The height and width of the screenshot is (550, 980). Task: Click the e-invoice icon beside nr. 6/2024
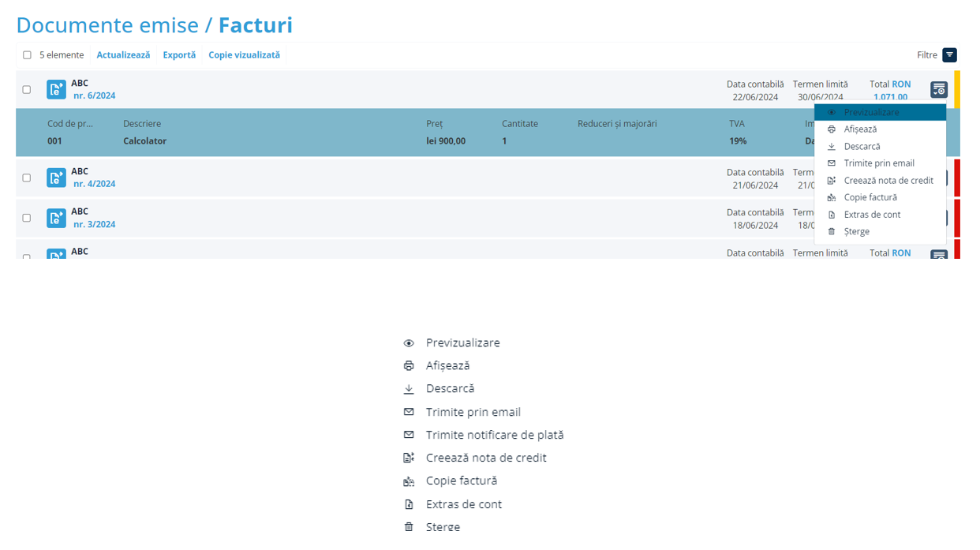tap(56, 89)
